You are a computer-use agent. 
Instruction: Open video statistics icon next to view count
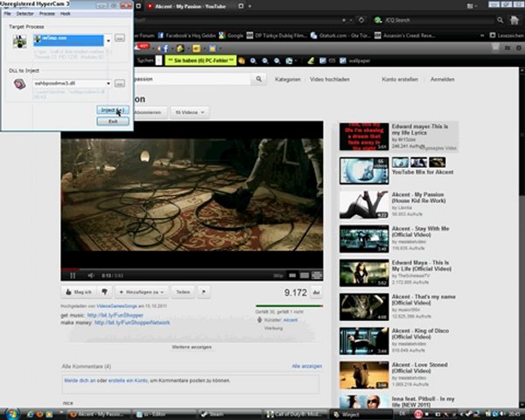316,292
